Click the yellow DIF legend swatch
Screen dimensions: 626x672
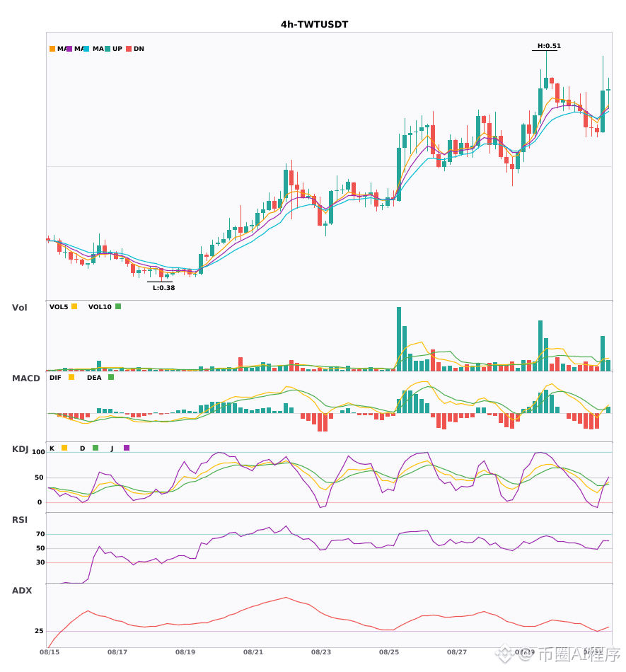(71, 377)
